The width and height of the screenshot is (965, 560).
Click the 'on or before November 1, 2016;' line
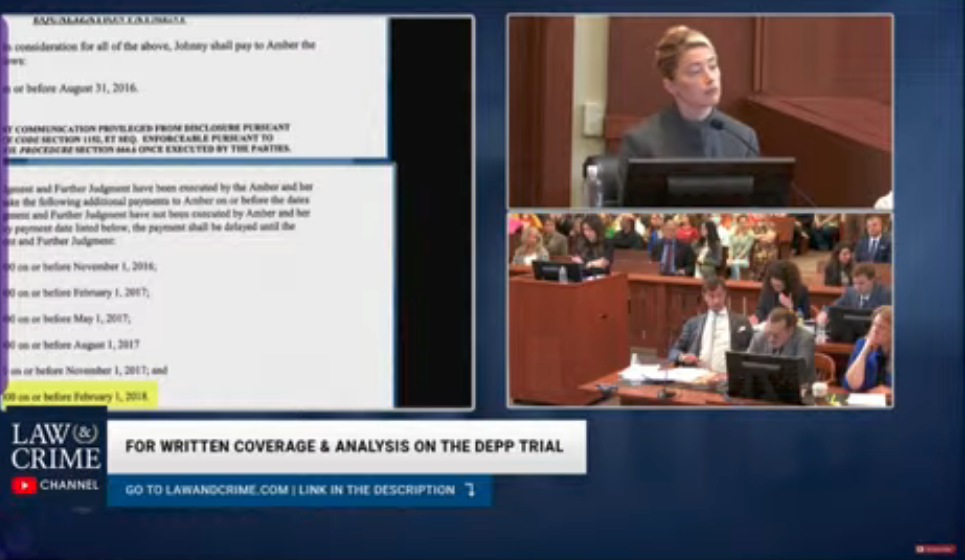click(x=80, y=266)
